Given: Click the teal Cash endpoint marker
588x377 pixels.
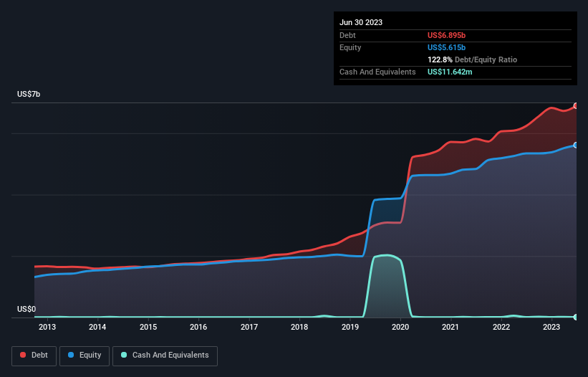Looking at the screenshot, I should pos(576,317).
